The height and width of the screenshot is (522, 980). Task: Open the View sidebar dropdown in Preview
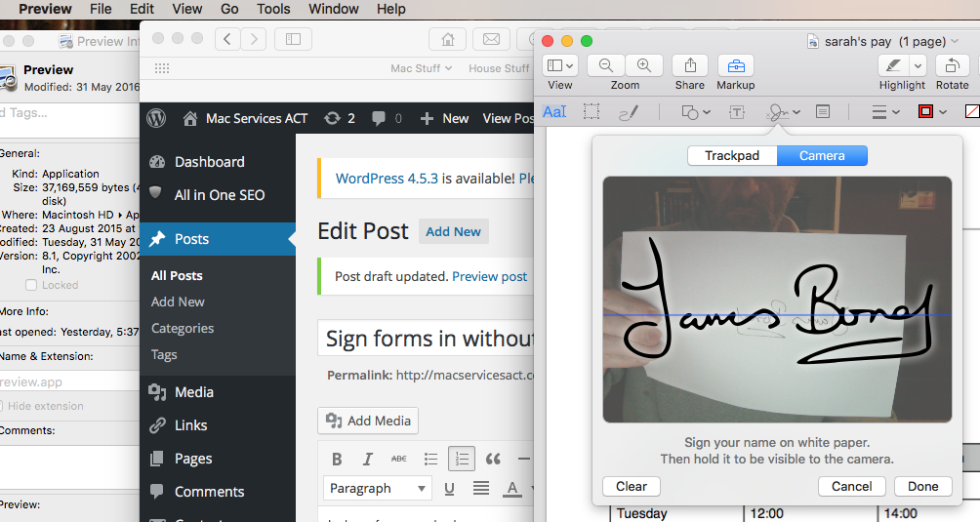click(560, 66)
